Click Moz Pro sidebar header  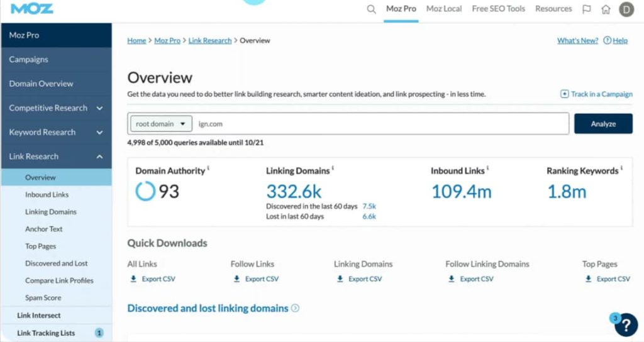point(56,35)
